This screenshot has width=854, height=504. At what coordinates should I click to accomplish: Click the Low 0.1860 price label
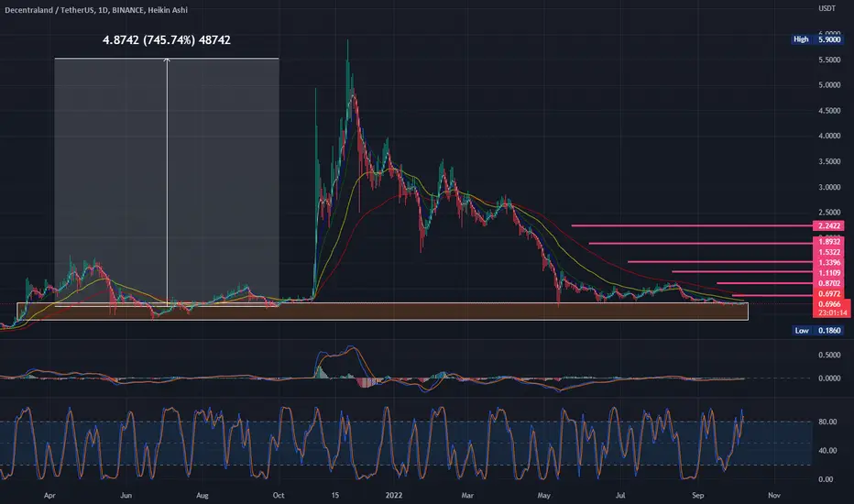click(x=817, y=330)
